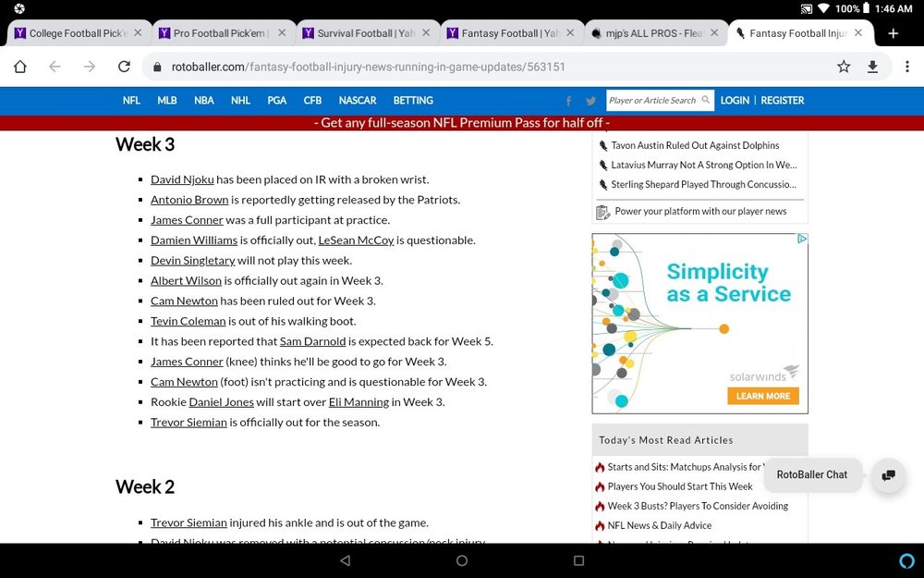Open the NBA menu item
This screenshot has width=924, height=578.
point(204,100)
